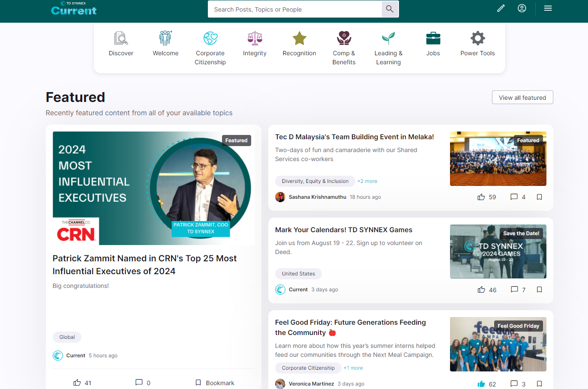This screenshot has width=588, height=389.
Task: Open Tec D Malaysia's Team Building title
Action: 354,137
